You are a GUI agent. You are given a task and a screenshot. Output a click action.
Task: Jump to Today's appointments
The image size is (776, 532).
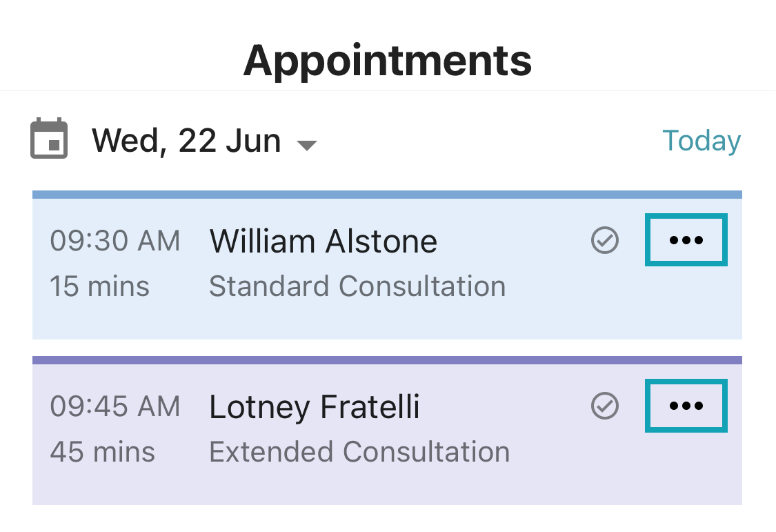click(701, 141)
